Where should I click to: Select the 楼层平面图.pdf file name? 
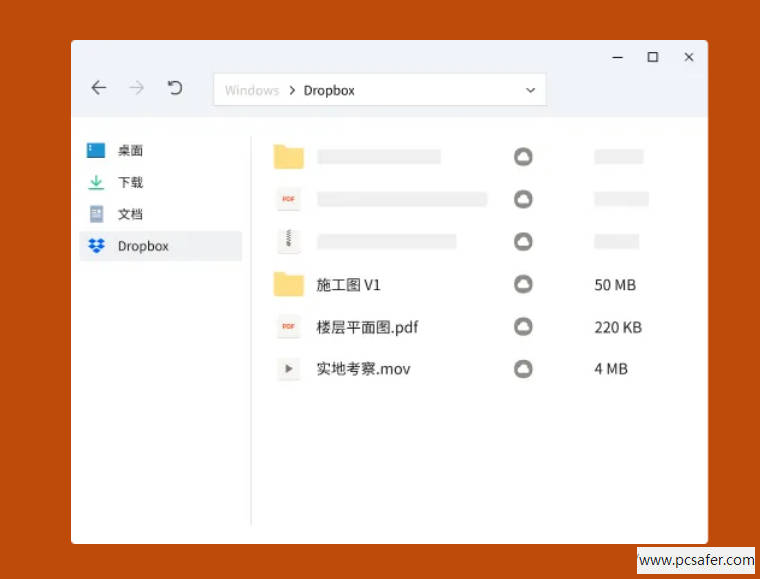pos(367,327)
